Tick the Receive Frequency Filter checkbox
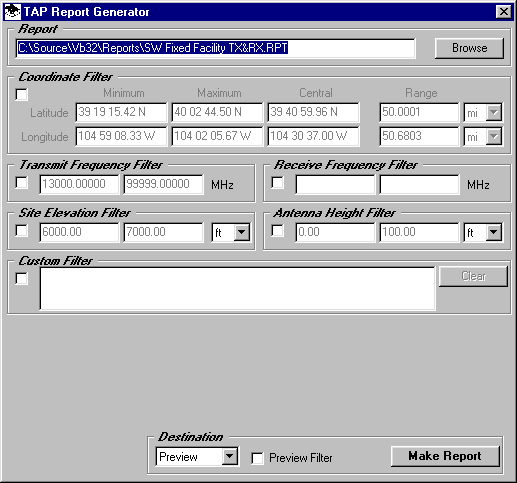This screenshot has width=517, height=483. (277, 183)
